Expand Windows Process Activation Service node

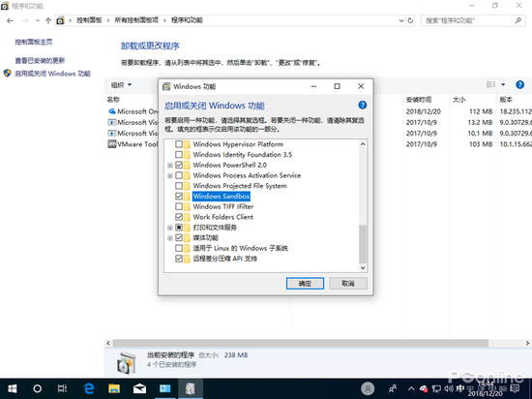(x=170, y=176)
